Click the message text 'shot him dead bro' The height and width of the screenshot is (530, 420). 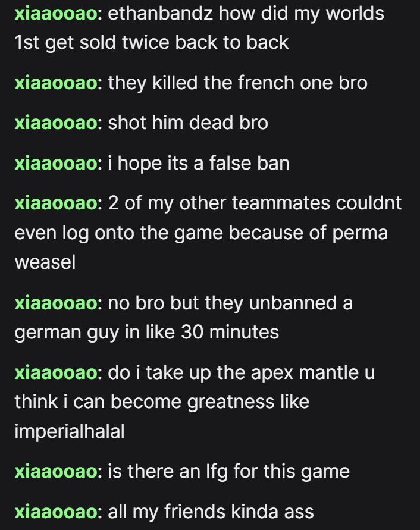pyautogui.click(x=188, y=123)
